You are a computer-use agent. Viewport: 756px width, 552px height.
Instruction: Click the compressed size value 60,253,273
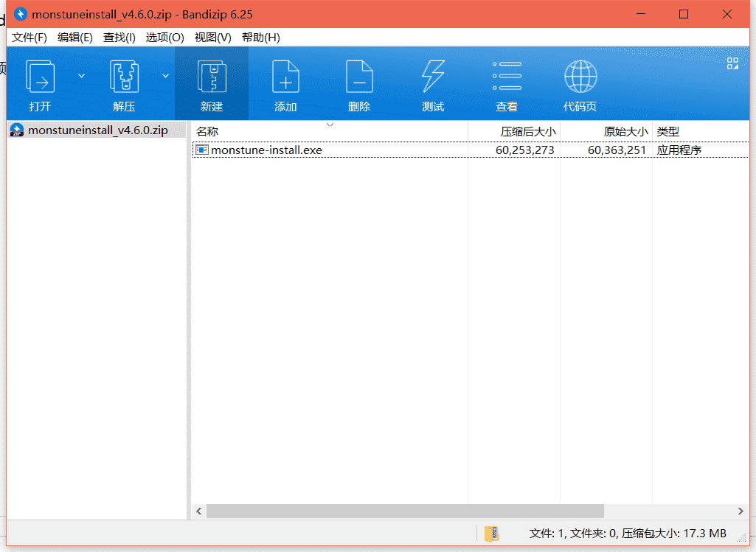tap(524, 150)
